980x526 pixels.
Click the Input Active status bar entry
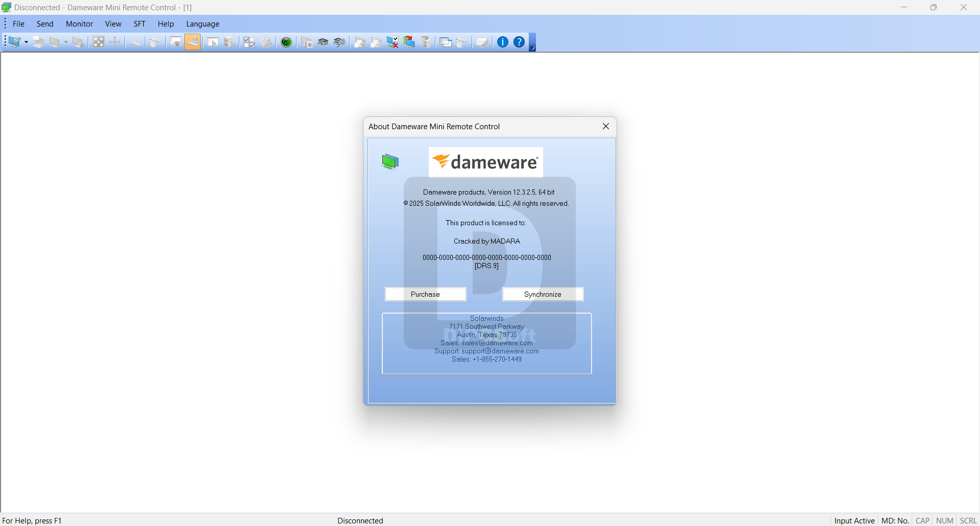[x=854, y=520]
